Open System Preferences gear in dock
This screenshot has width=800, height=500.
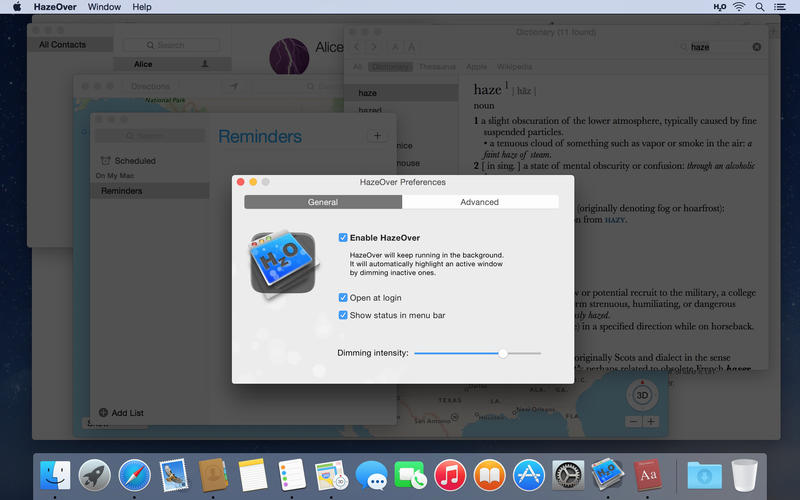tap(568, 474)
